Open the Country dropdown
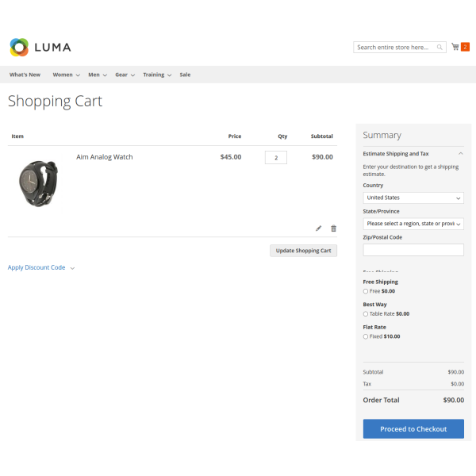476x476 pixels. [x=413, y=198]
